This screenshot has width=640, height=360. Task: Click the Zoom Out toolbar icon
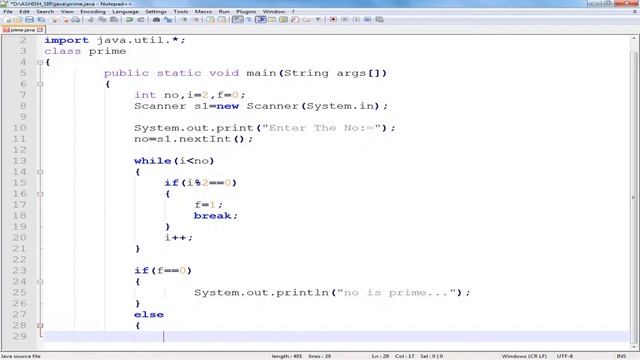pos(197,20)
